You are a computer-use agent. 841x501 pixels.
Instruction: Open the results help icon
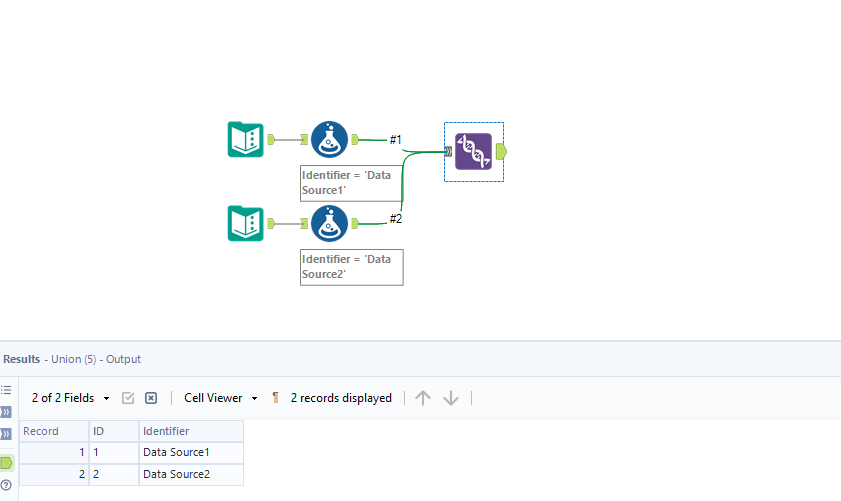7,485
